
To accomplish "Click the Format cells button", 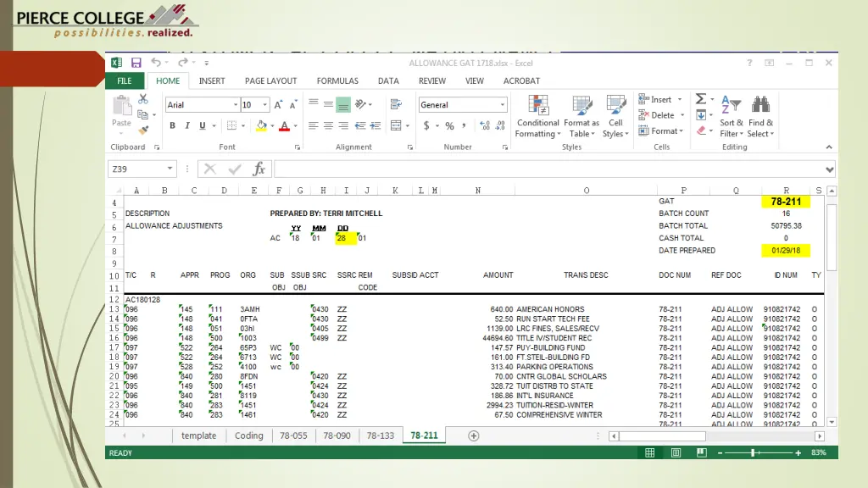I will pos(661,131).
